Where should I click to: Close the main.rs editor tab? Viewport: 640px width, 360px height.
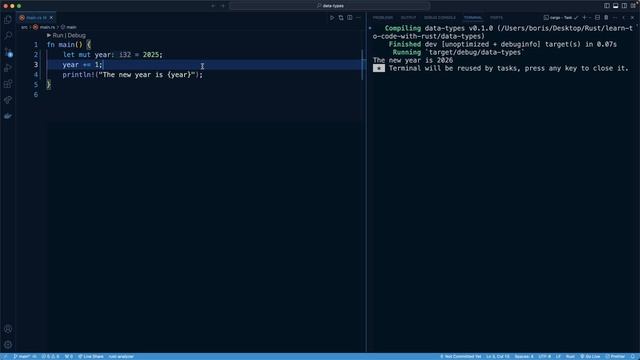51,18
